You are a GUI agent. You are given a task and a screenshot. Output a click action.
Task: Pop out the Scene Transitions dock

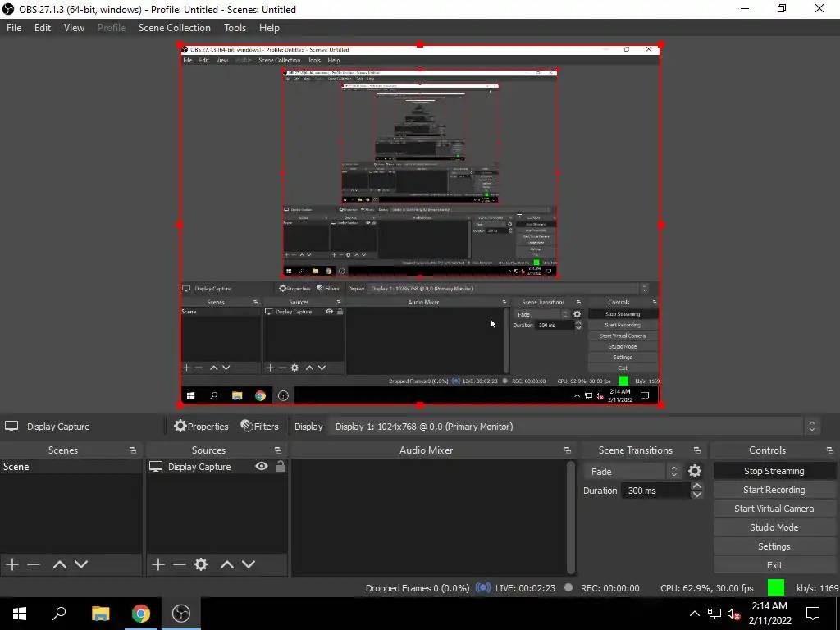[697, 450]
